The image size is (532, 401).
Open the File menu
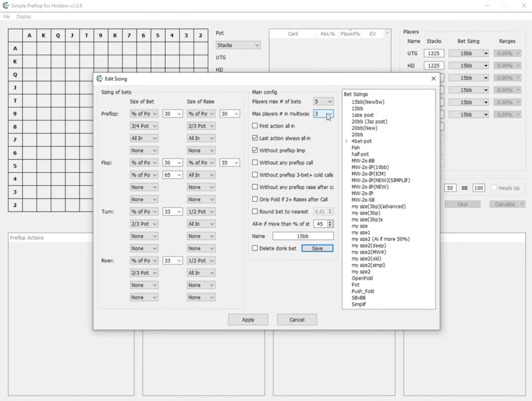point(6,17)
